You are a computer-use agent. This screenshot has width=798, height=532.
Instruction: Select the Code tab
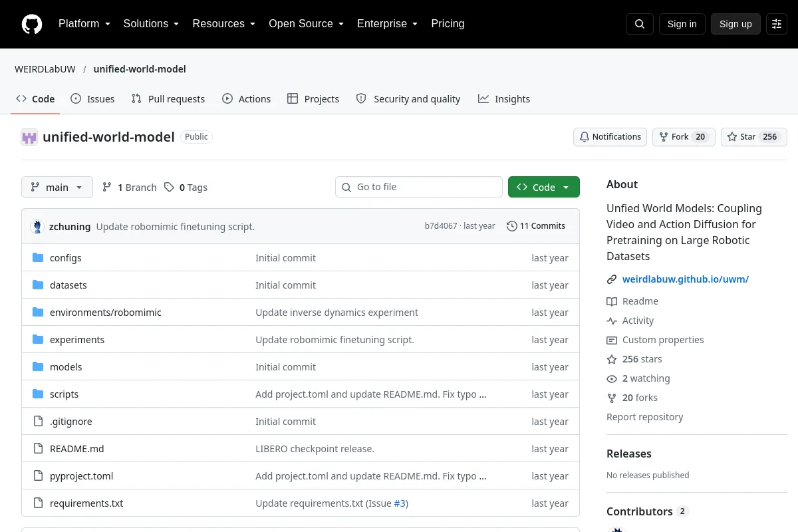[x=35, y=99]
